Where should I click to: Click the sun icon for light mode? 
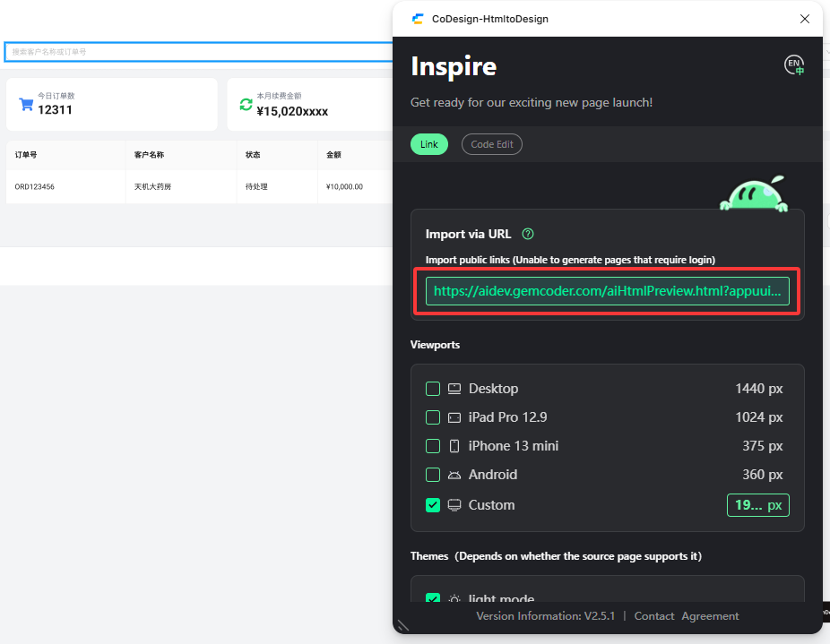coord(454,598)
